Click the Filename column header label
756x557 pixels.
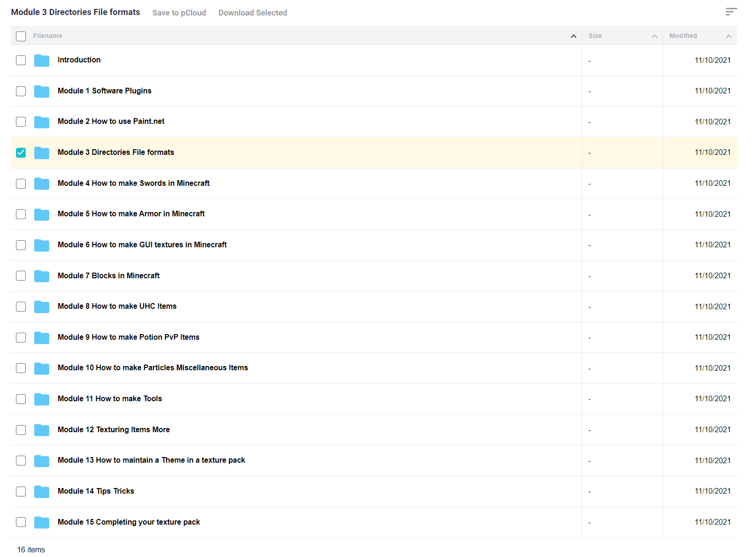point(48,36)
